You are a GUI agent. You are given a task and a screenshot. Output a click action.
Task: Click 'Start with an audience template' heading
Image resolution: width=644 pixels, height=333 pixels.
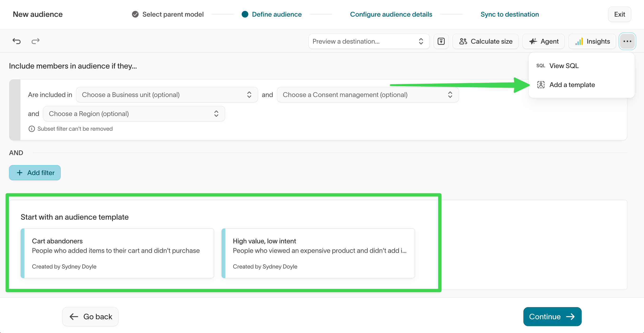pos(74,217)
